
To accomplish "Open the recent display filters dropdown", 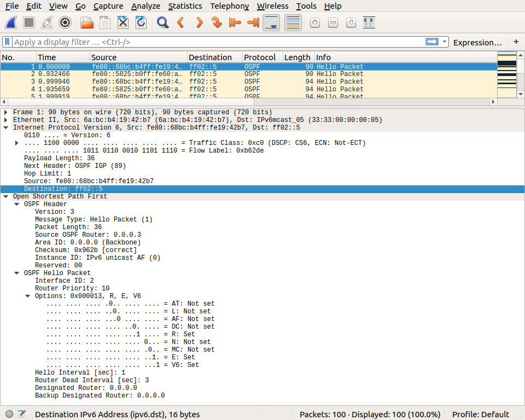I will pyautogui.click(x=445, y=42).
